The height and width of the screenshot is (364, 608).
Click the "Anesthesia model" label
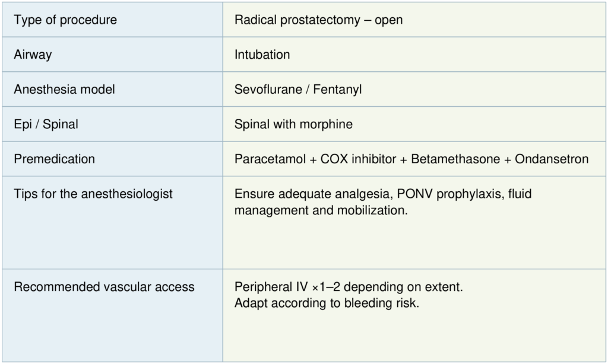[x=64, y=90]
